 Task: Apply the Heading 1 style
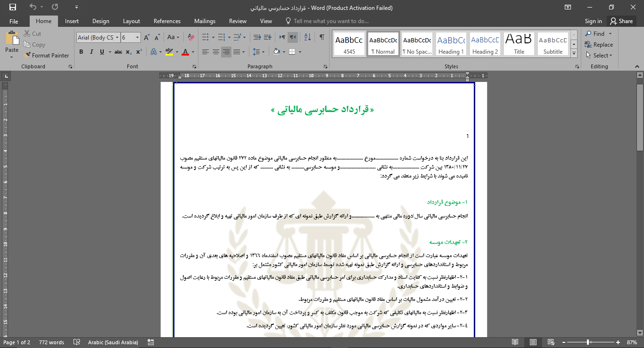click(x=451, y=44)
